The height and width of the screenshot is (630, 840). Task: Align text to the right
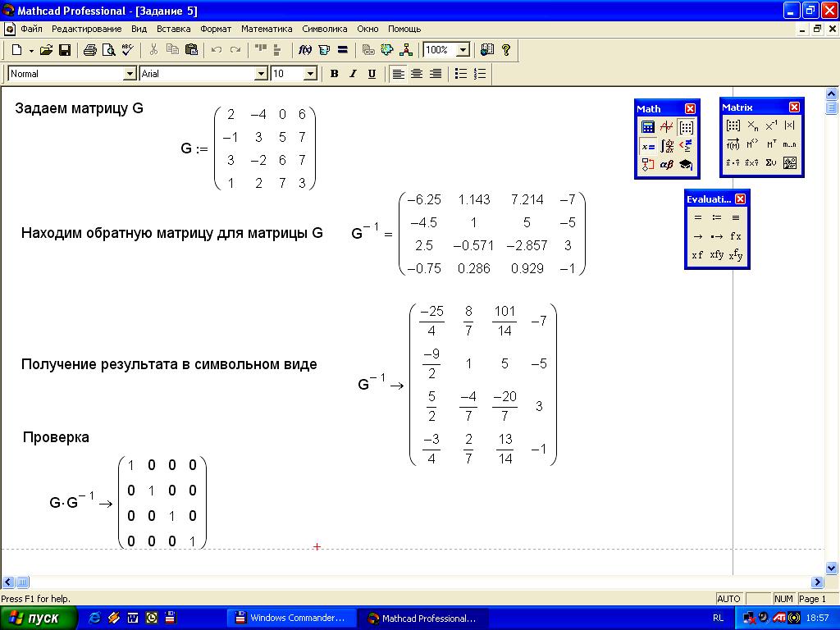coord(436,74)
